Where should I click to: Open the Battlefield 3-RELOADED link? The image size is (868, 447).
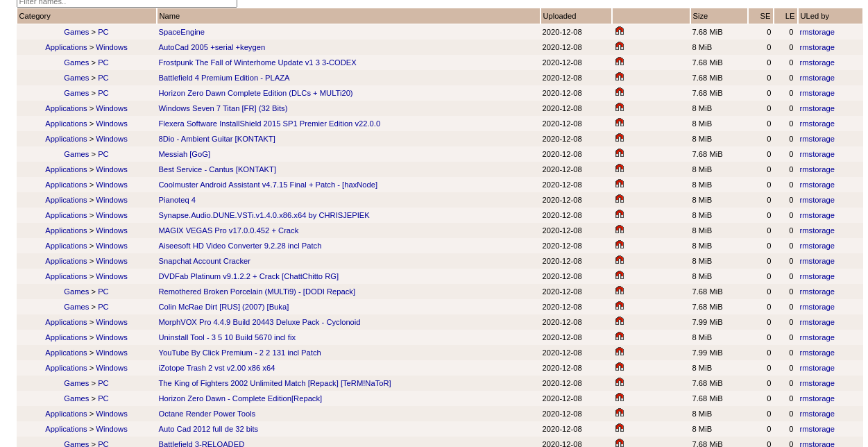pyautogui.click(x=201, y=444)
